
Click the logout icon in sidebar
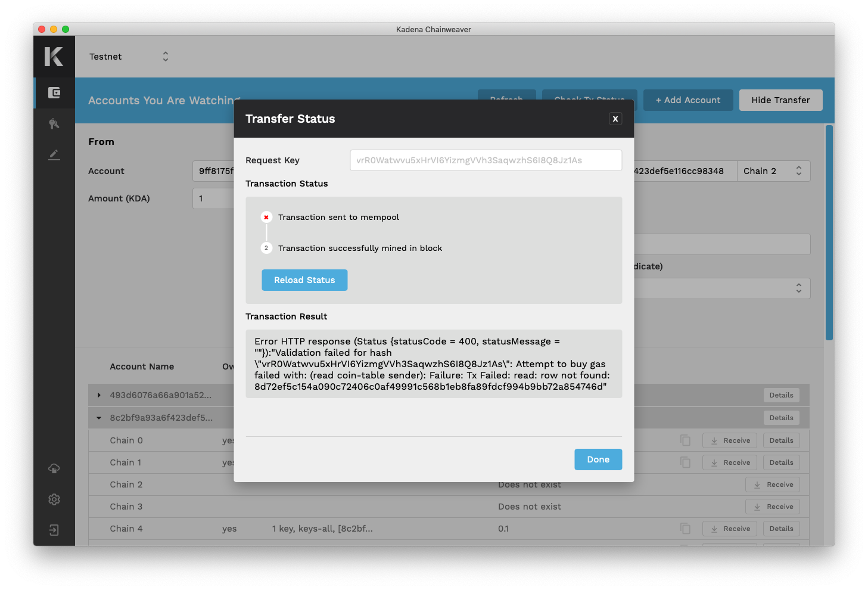54,530
